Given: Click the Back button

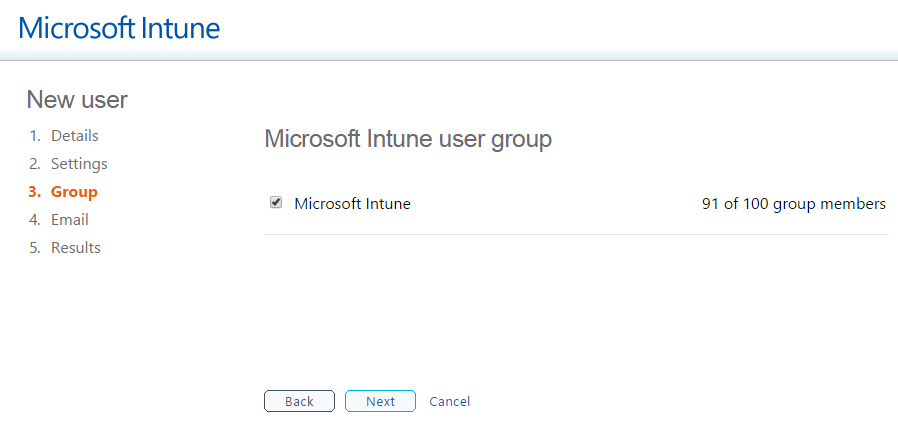Looking at the screenshot, I should click(300, 401).
